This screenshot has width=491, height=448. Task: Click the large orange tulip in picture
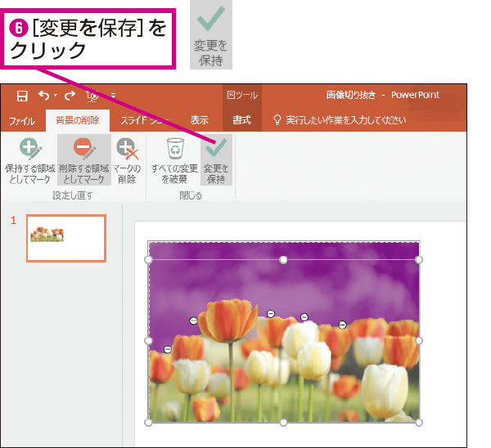point(228,320)
